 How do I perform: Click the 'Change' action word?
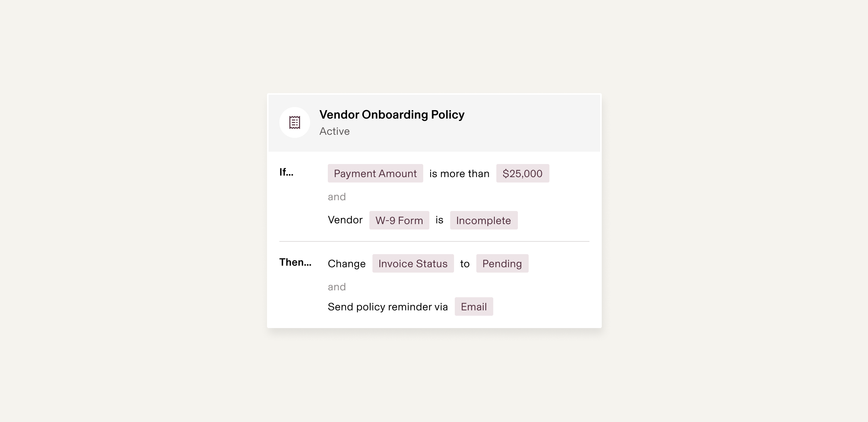[347, 264]
